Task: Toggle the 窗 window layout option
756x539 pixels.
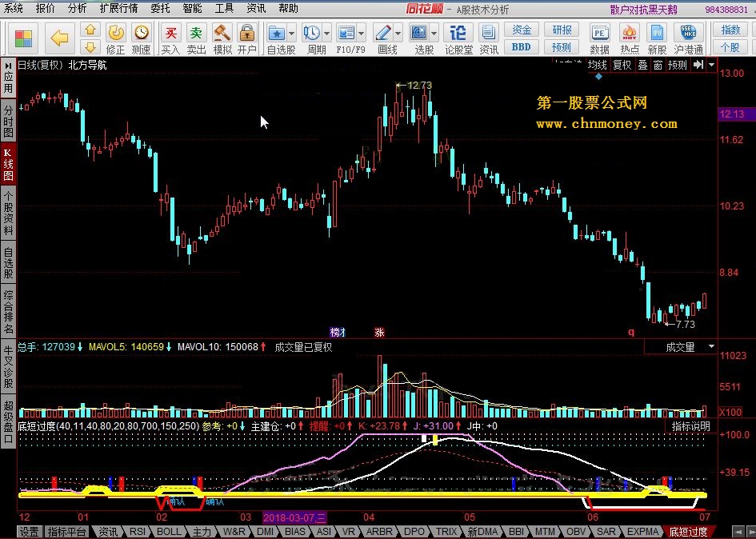Action: click(x=658, y=65)
